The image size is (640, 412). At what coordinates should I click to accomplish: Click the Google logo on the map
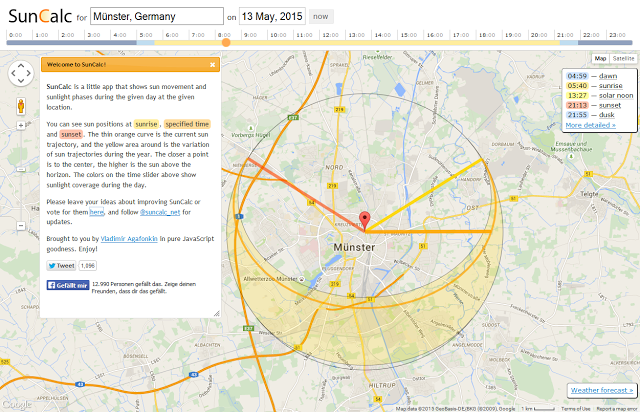tap(16, 404)
